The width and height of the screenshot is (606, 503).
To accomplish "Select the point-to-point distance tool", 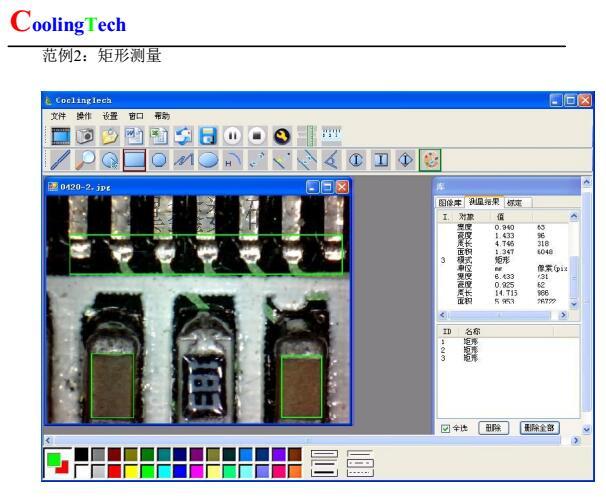I will (x=257, y=160).
